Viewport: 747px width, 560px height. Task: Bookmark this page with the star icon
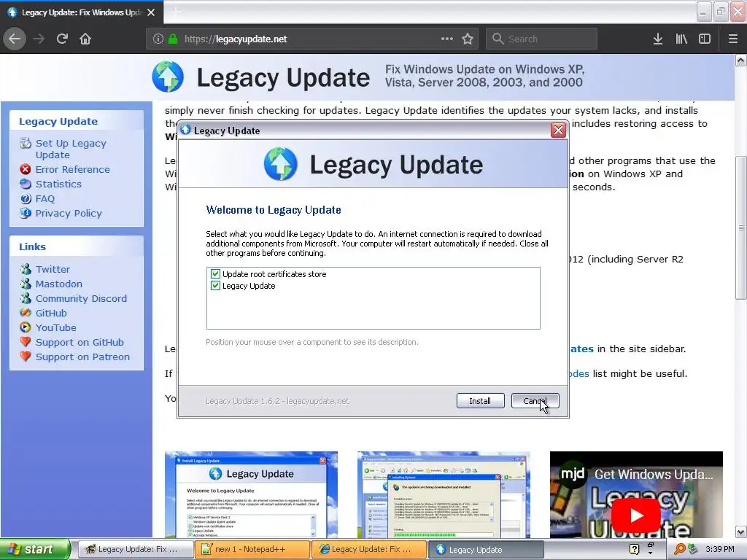[468, 39]
